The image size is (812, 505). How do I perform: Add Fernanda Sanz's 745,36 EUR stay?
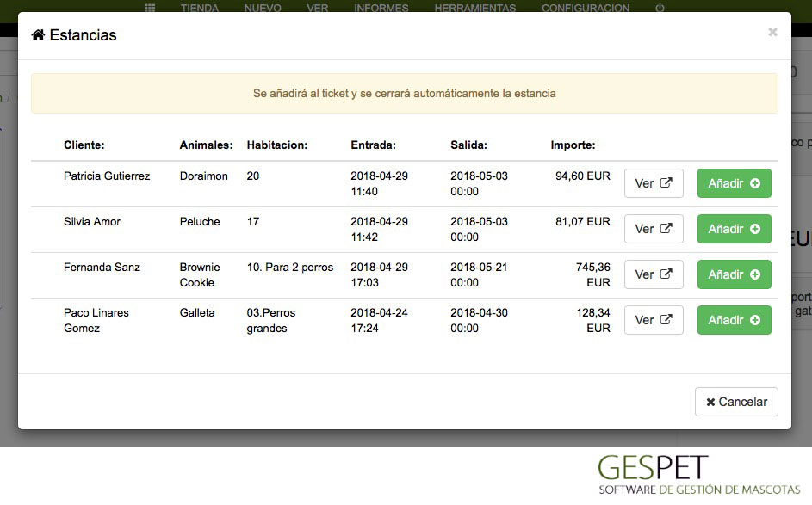coord(734,274)
